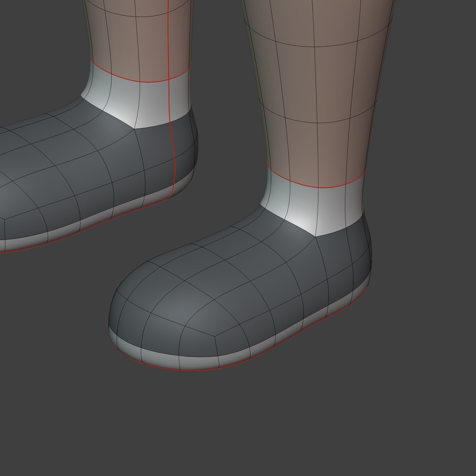The height and width of the screenshot is (476, 476).
Task: Click the pole vertex on right shoe toe
Action: click(x=214, y=336)
